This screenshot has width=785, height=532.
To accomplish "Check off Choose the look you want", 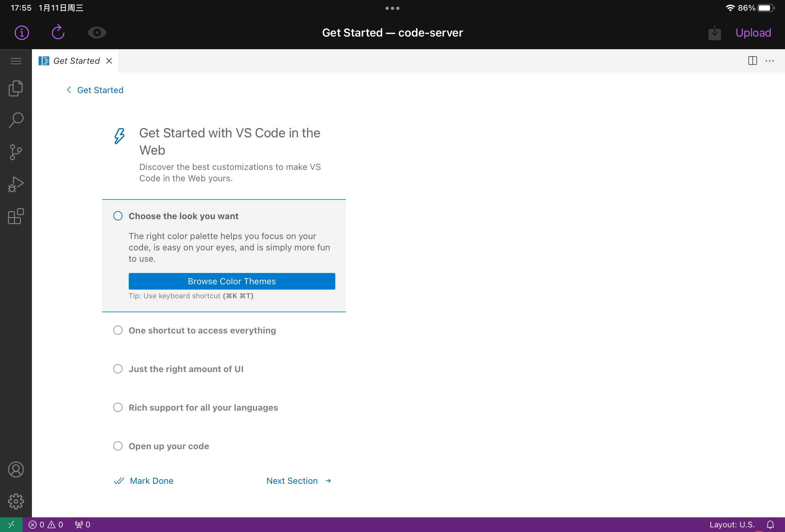I will pyautogui.click(x=118, y=216).
